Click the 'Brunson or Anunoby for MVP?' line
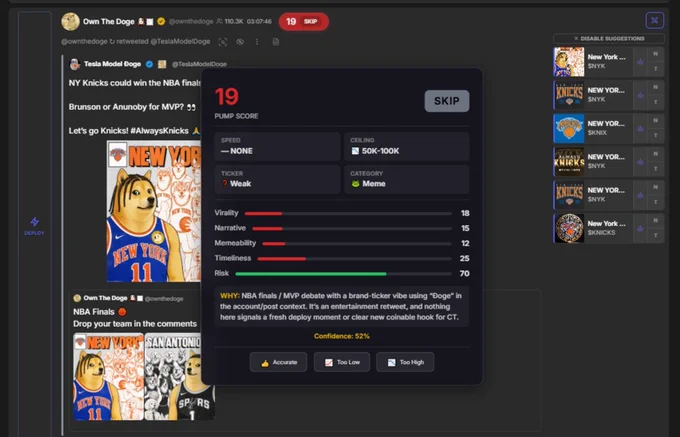Viewport: 680px width, 437px height. (126, 107)
